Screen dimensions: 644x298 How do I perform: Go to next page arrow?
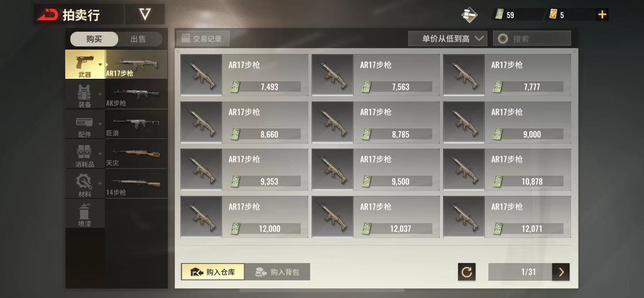[x=561, y=272]
